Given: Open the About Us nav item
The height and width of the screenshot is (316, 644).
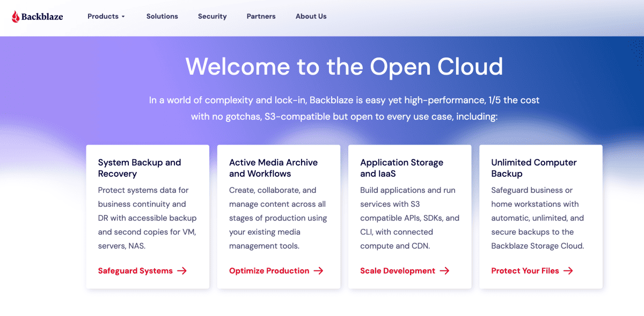Looking at the screenshot, I should (x=311, y=16).
